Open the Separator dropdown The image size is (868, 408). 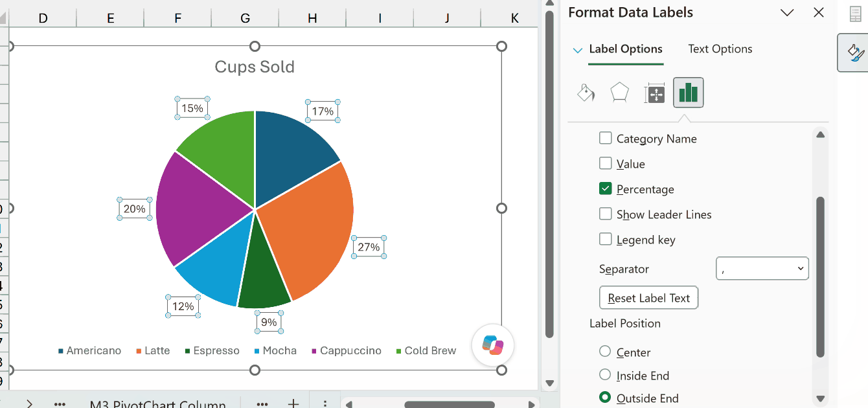pyautogui.click(x=762, y=268)
